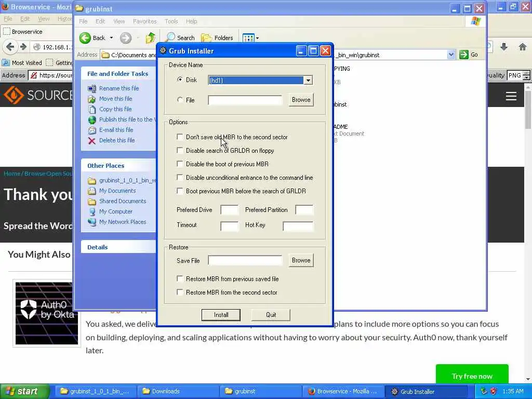Enable Disable search of GRLDR on floppy
This screenshot has height=399, width=532.
click(180, 150)
